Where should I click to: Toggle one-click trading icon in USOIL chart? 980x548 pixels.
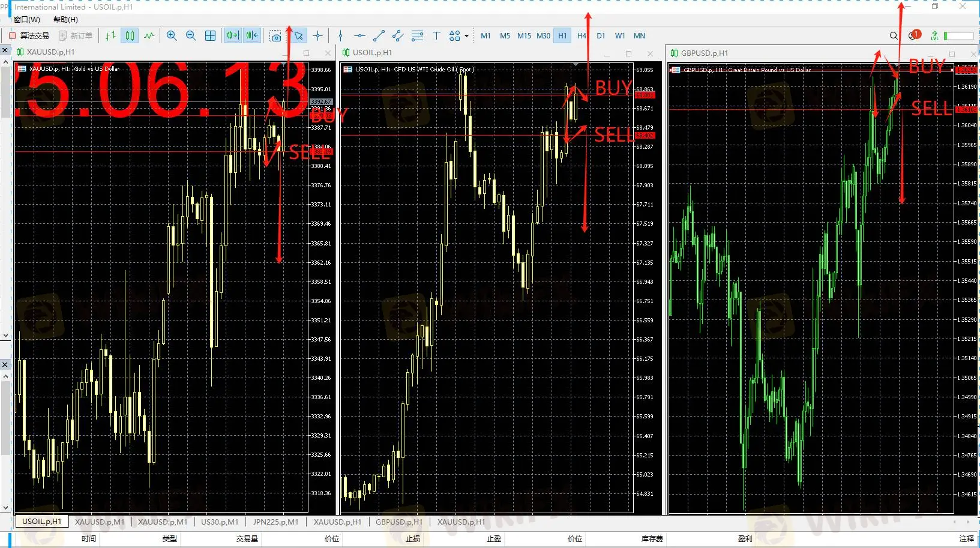[x=347, y=70]
